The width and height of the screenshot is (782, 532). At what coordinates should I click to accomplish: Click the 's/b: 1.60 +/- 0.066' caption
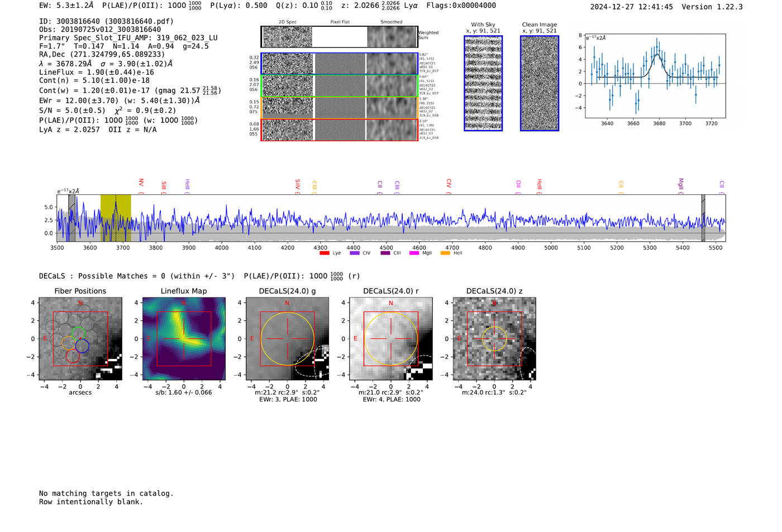click(x=184, y=392)
